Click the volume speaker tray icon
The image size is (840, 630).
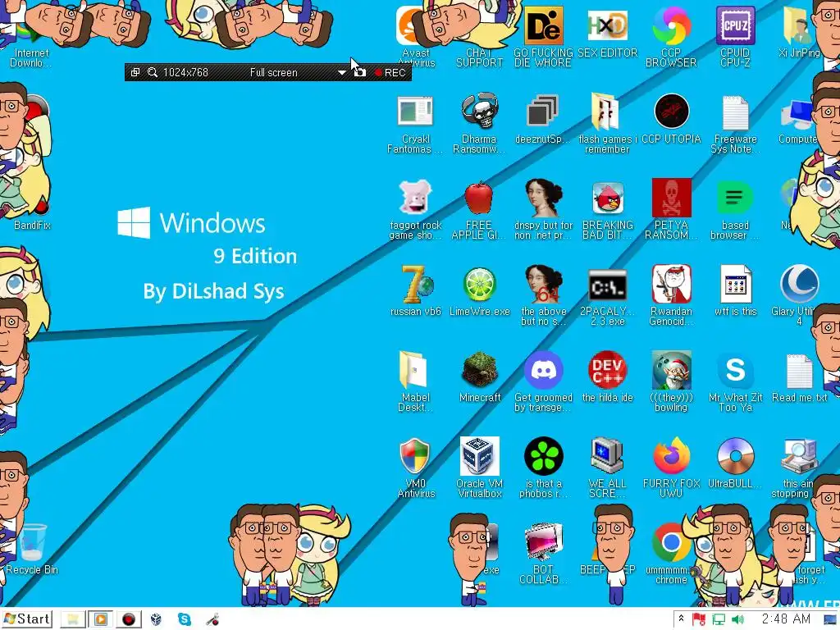click(737, 620)
